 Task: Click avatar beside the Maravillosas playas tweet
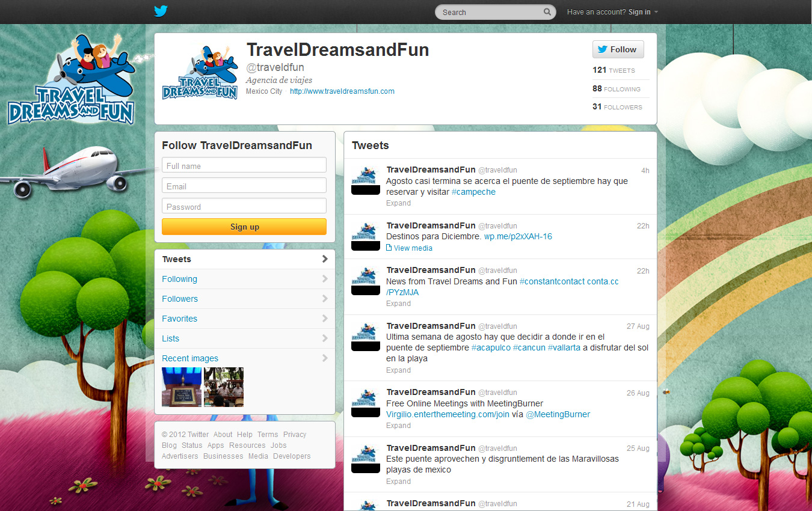[x=366, y=459]
